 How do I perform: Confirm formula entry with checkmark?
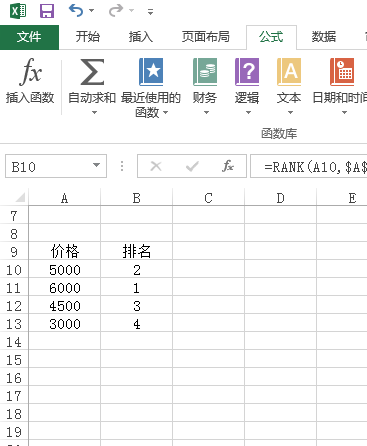click(x=192, y=166)
